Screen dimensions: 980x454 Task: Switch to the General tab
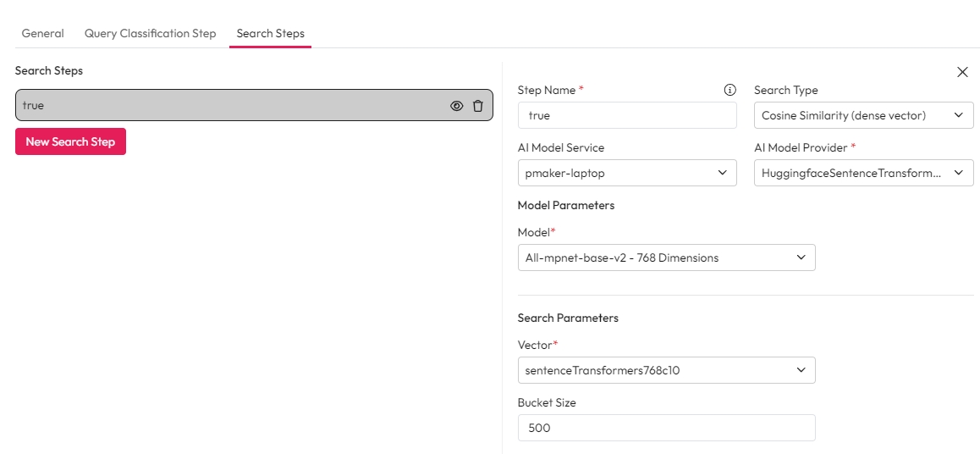[x=42, y=34]
